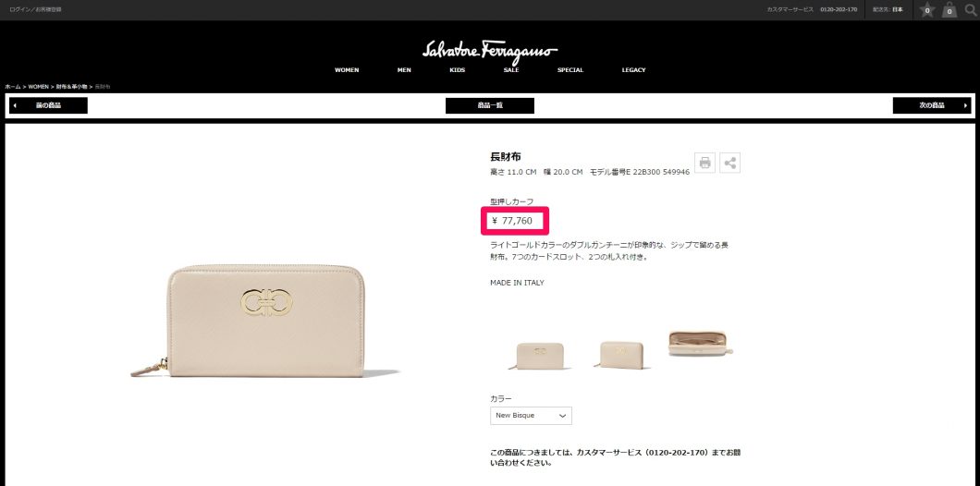Click the share icon beside the printer
This screenshot has width=980, height=486.
[729, 163]
